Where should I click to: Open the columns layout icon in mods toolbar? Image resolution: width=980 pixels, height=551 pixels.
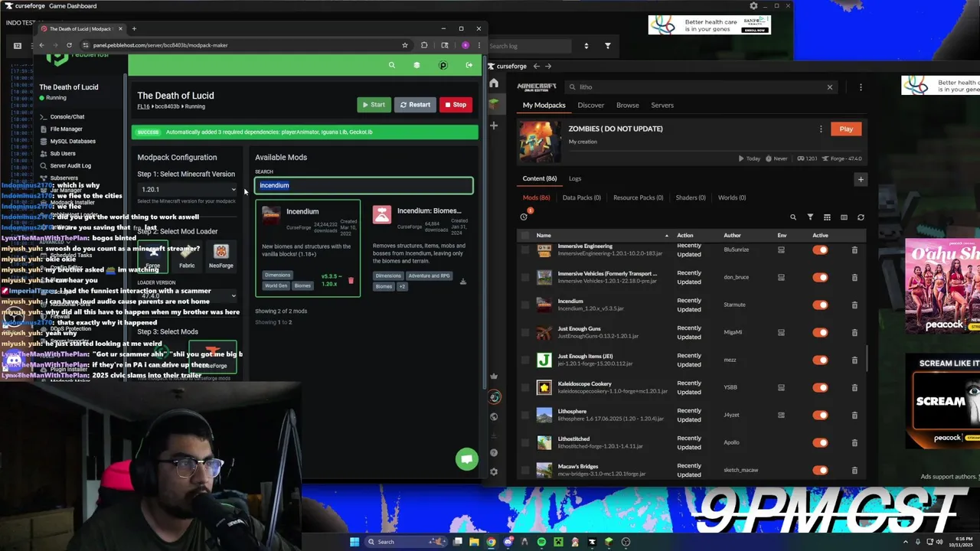click(x=844, y=217)
